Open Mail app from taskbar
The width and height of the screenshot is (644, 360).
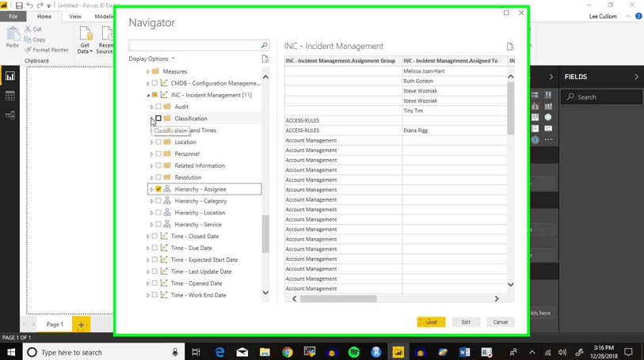point(242,352)
